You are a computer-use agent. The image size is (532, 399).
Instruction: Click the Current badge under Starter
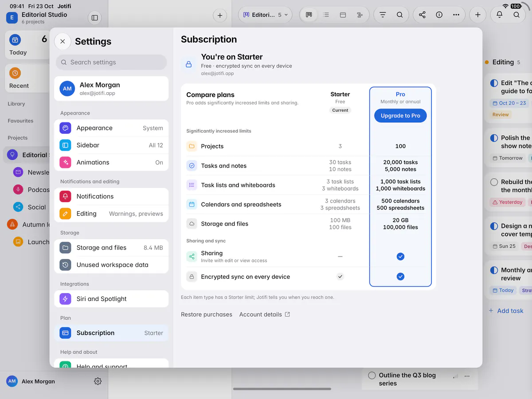(340, 110)
